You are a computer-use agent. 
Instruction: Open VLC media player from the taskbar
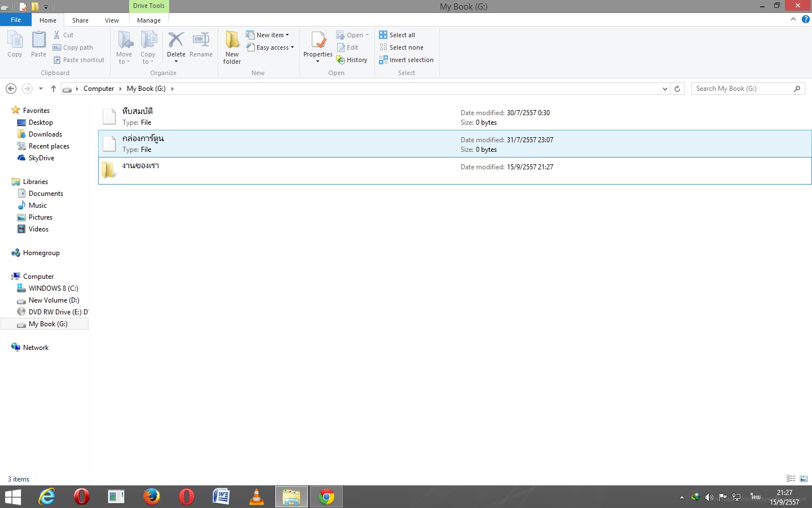coord(257,497)
